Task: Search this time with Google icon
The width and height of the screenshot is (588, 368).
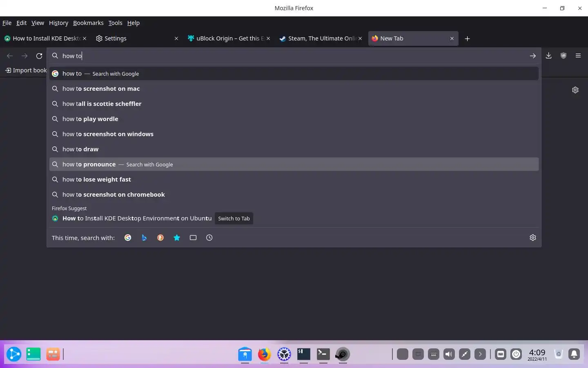Action: point(128,238)
